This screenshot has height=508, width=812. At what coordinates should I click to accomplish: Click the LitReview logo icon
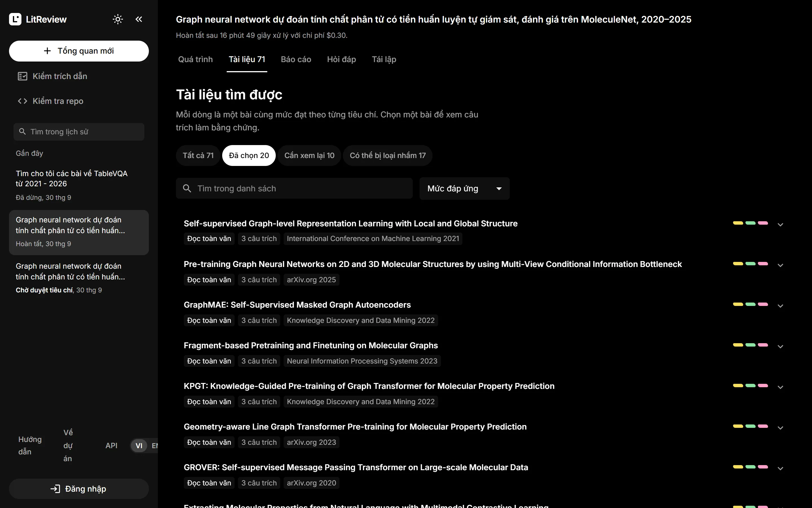(15, 19)
